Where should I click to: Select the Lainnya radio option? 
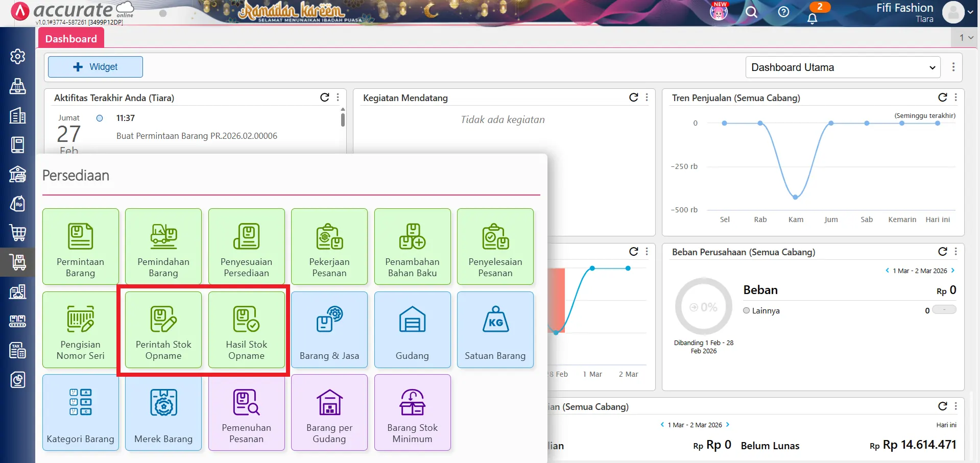746,310
